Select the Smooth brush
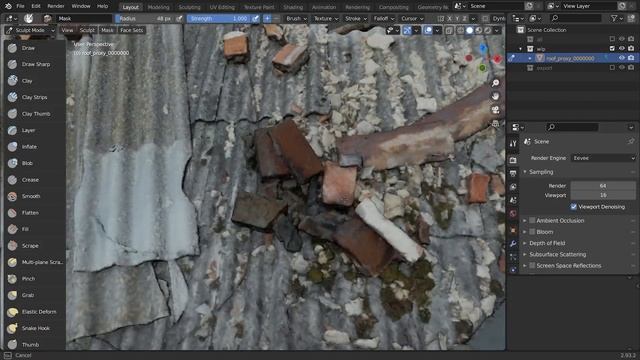 [x=34, y=196]
